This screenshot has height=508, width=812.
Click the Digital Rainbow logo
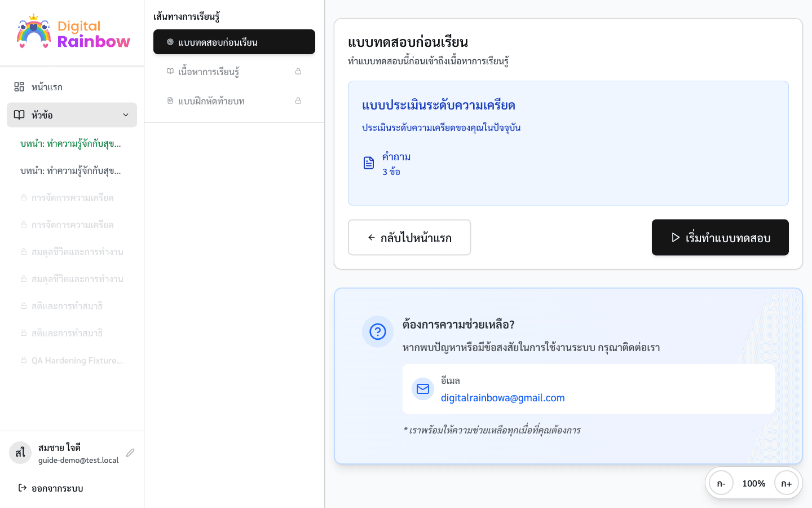pos(73,32)
